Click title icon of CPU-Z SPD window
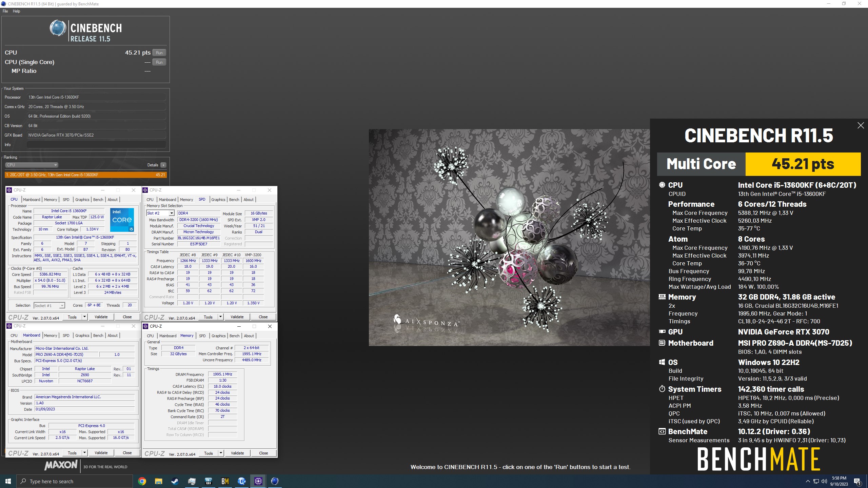This screenshot has height=488, width=868. click(145, 190)
